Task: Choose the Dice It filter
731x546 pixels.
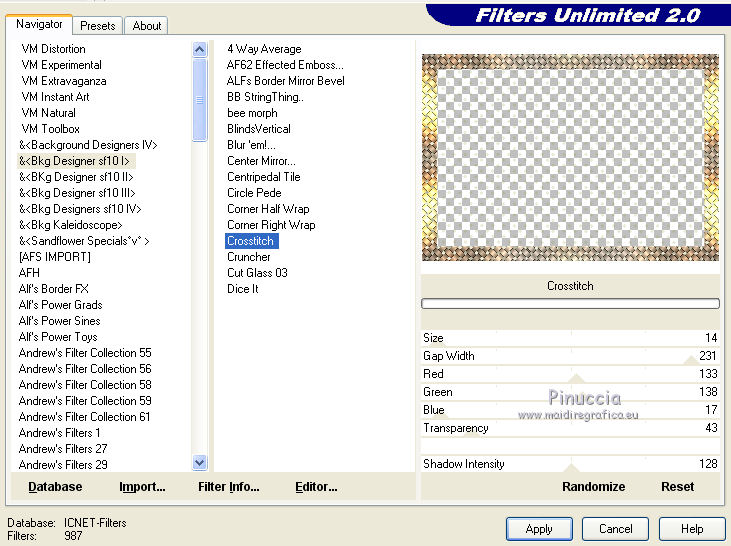Action: point(242,289)
